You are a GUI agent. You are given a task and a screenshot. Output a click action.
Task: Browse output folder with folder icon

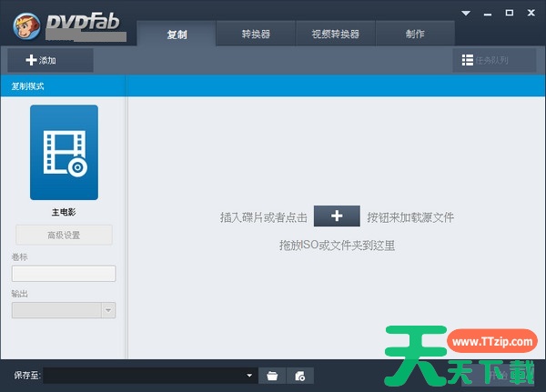(272, 376)
